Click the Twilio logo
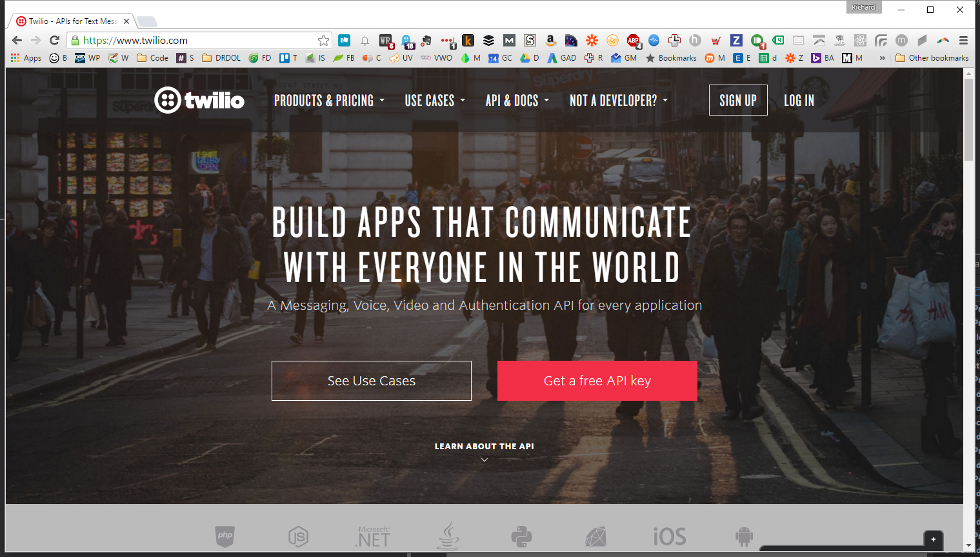 [x=199, y=100]
